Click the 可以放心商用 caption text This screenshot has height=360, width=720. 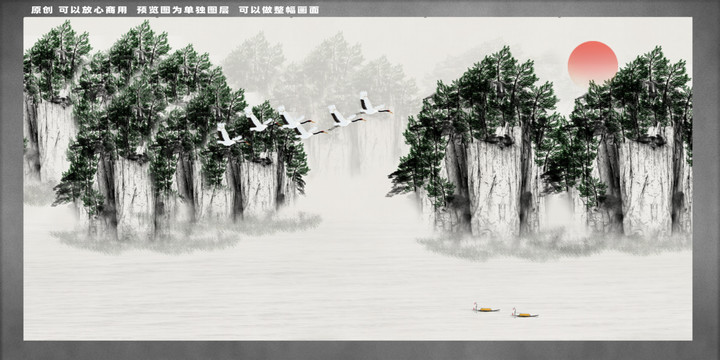point(93,10)
